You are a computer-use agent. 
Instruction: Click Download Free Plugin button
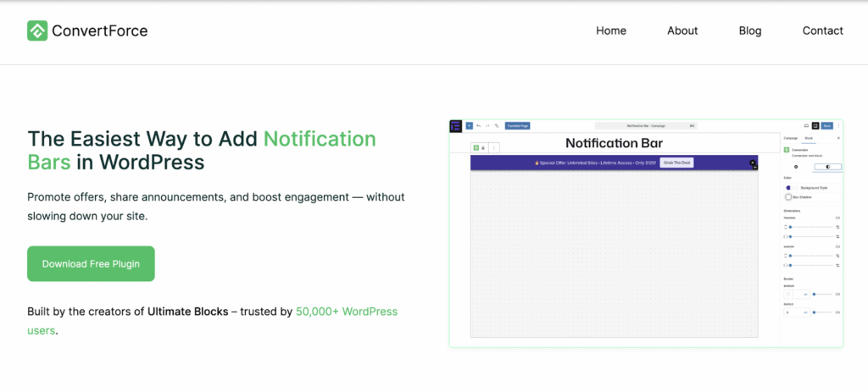tap(91, 263)
